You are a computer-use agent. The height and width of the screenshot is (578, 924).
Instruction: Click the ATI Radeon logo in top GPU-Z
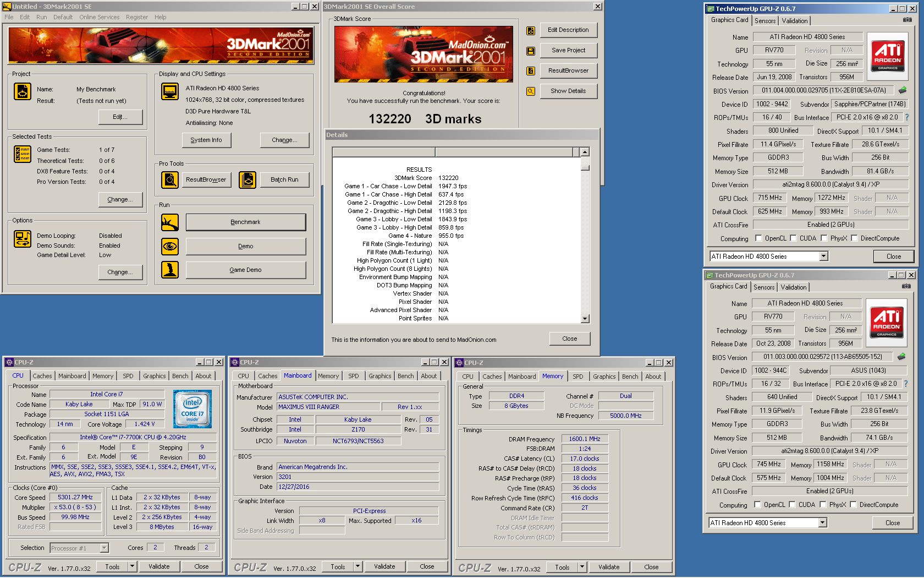(x=888, y=56)
